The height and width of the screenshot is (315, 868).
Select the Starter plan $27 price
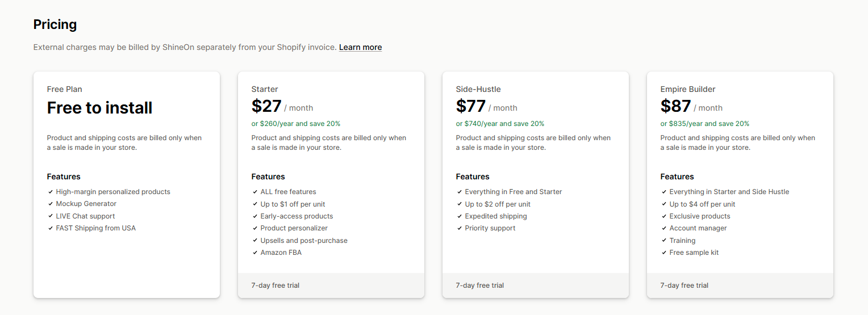click(x=266, y=107)
